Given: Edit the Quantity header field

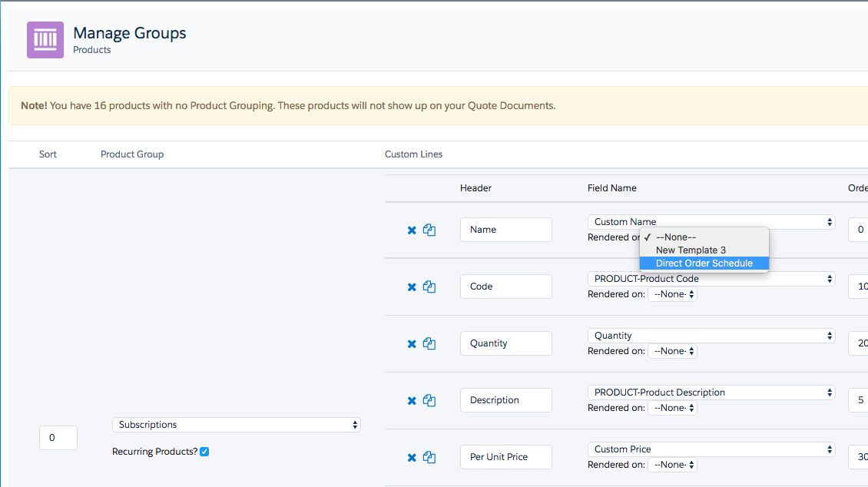Looking at the screenshot, I should pos(506,343).
